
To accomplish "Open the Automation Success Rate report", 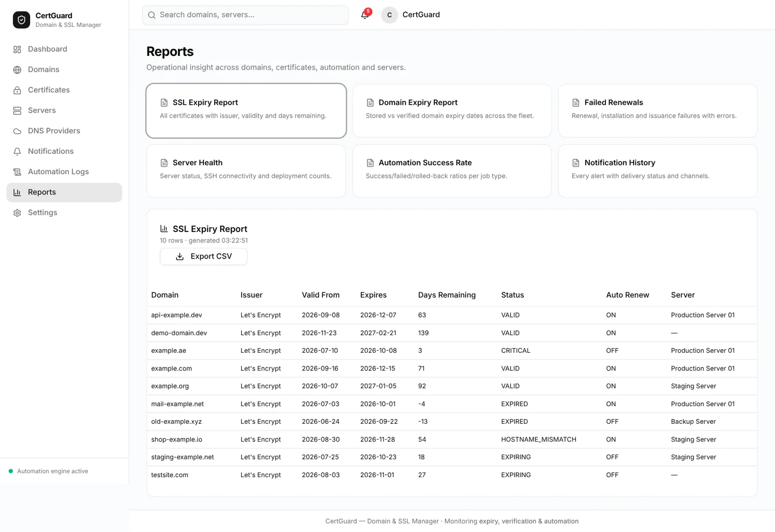I will pos(452,171).
